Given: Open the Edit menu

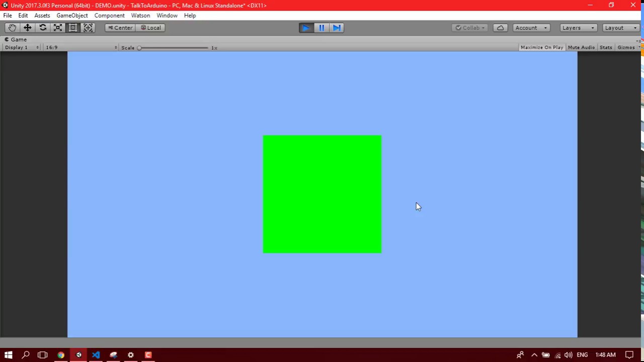Looking at the screenshot, I should pos(23,16).
